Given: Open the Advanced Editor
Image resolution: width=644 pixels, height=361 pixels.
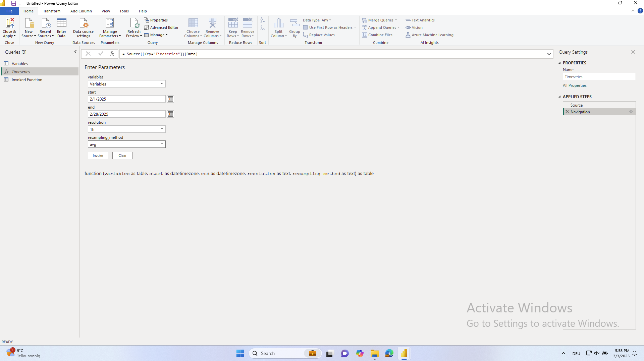Looking at the screenshot, I should [161, 27].
